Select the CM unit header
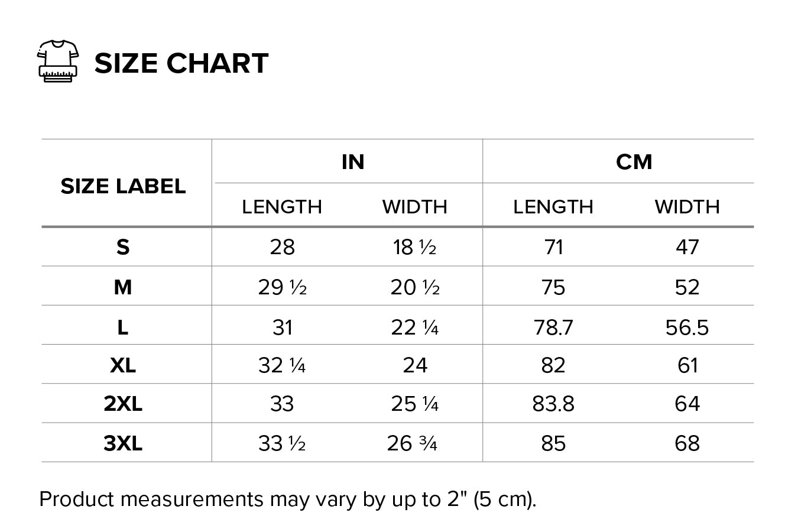The height and width of the screenshot is (532, 798). tap(634, 161)
